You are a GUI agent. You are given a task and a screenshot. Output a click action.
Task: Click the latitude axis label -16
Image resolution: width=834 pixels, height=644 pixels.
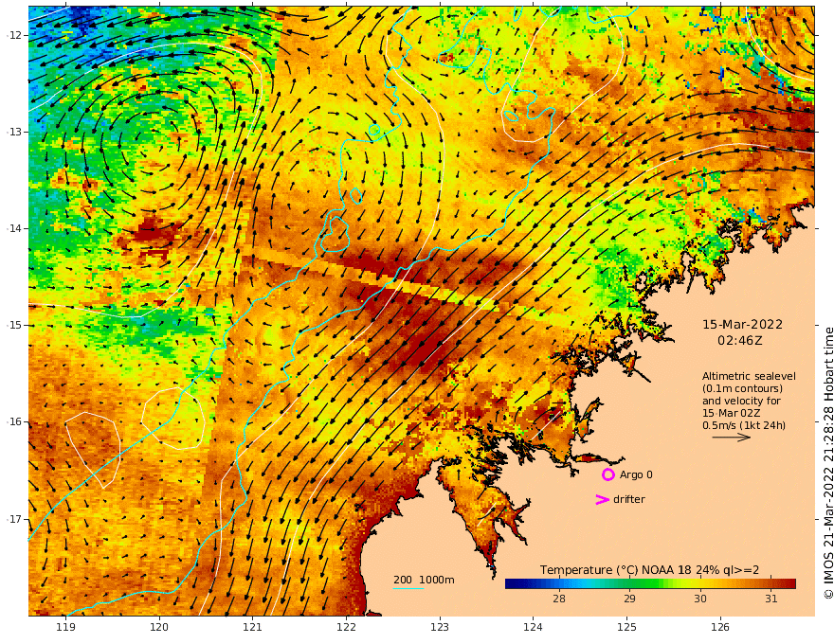click(x=15, y=421)
